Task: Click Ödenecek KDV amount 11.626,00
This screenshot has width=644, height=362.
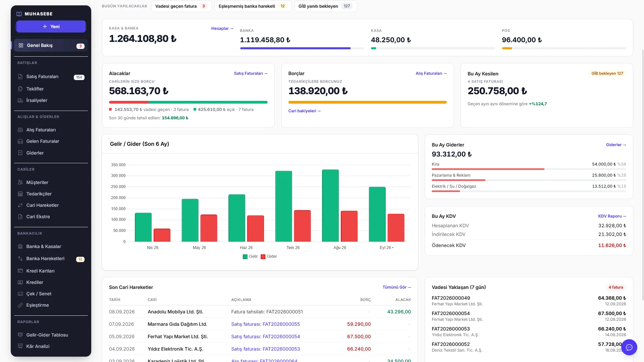Action: (x=612, y=245)
